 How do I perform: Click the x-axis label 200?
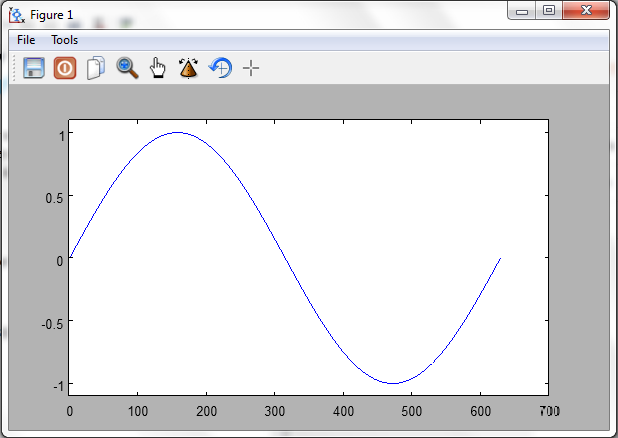[x=206, y=412]
